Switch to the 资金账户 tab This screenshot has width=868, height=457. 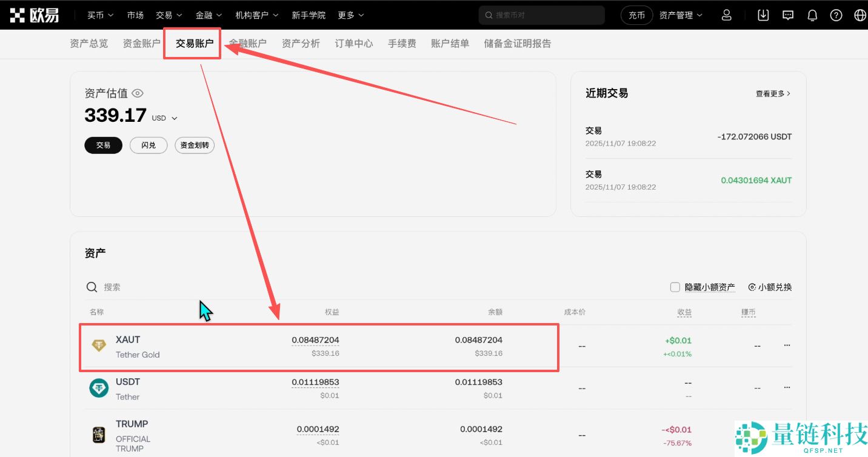tap(141, 43)
